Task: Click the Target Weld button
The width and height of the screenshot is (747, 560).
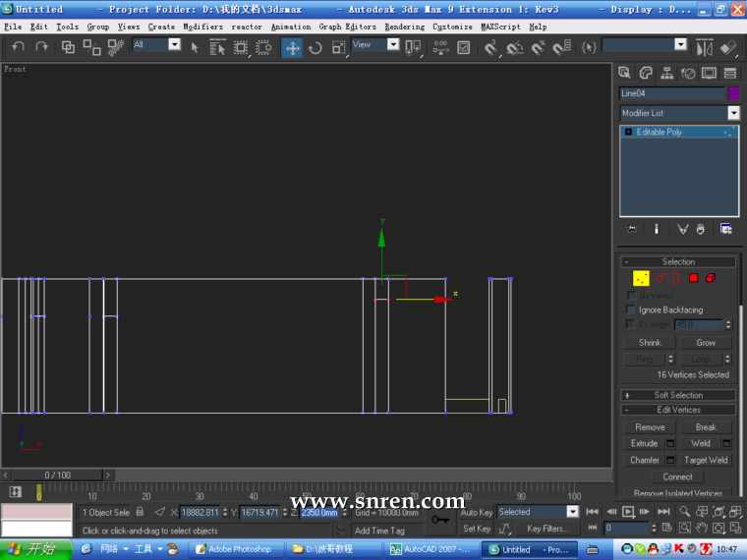Action: [706, 460]
